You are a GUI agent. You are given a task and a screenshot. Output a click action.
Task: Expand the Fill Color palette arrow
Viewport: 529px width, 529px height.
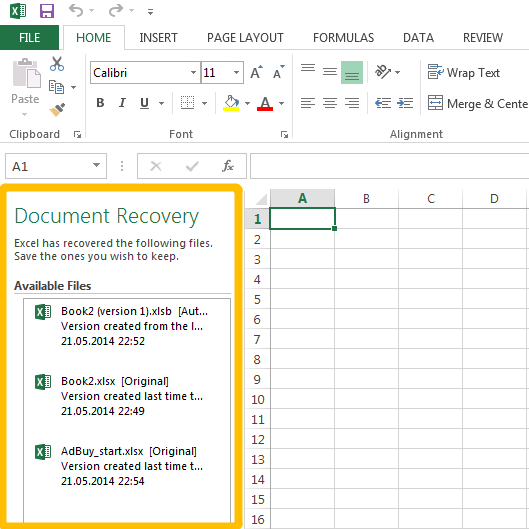pyautogui.click(x=248, y=103)
